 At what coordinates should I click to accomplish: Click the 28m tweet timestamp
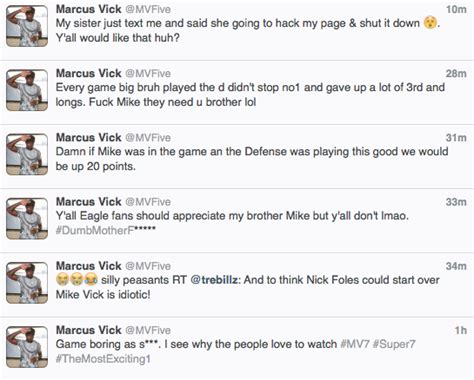(456, 73)
